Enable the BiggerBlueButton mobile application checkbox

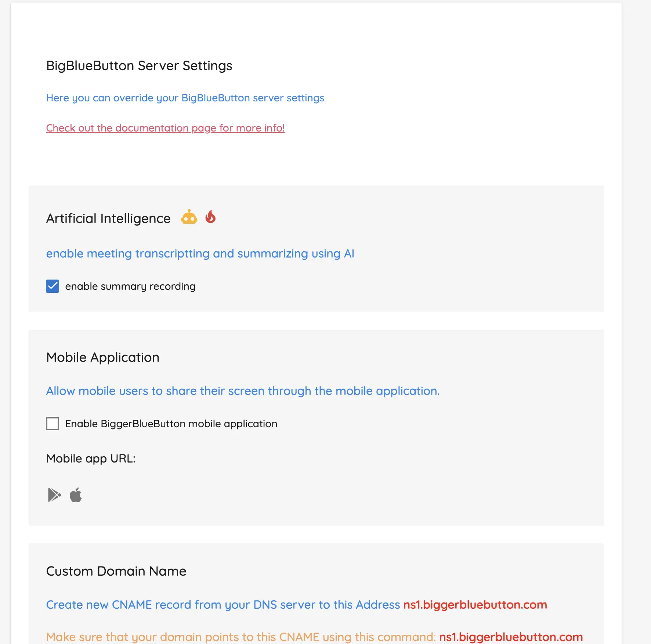tap(53, 424)
